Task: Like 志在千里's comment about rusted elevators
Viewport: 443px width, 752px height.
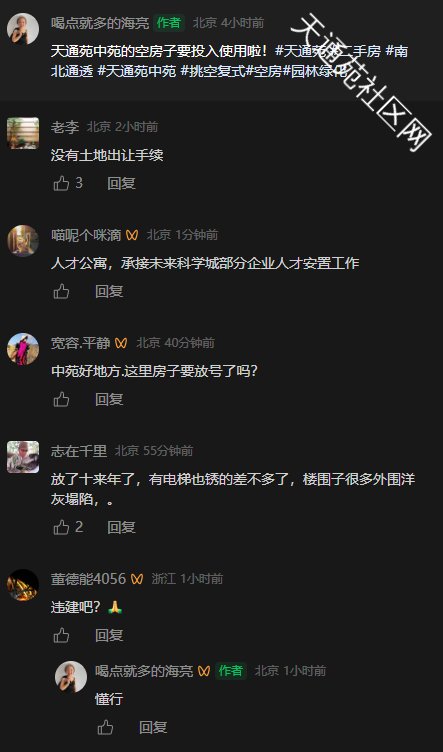Action: (61, 527)
